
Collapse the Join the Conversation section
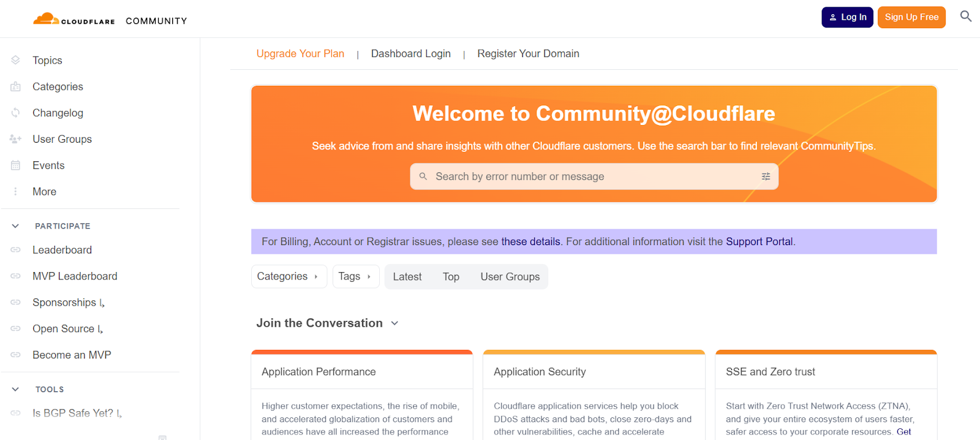pos(394,324)
